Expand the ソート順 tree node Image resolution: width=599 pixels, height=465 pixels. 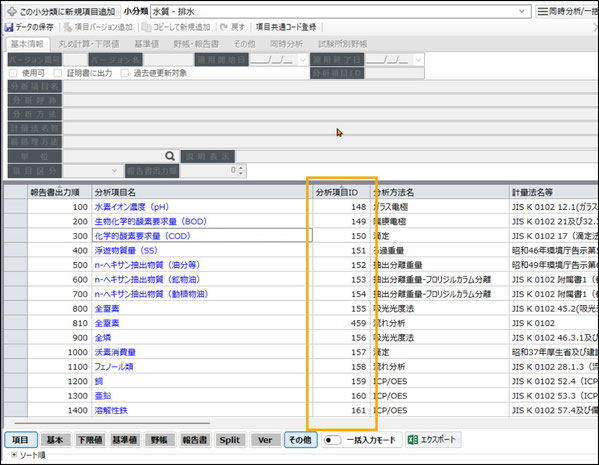[14, 455]
